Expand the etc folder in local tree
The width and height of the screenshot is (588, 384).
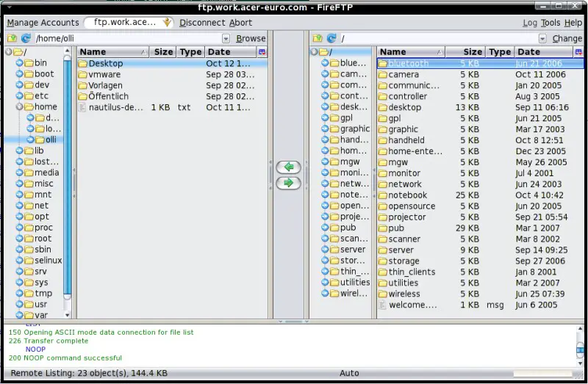tap(20, 96)
